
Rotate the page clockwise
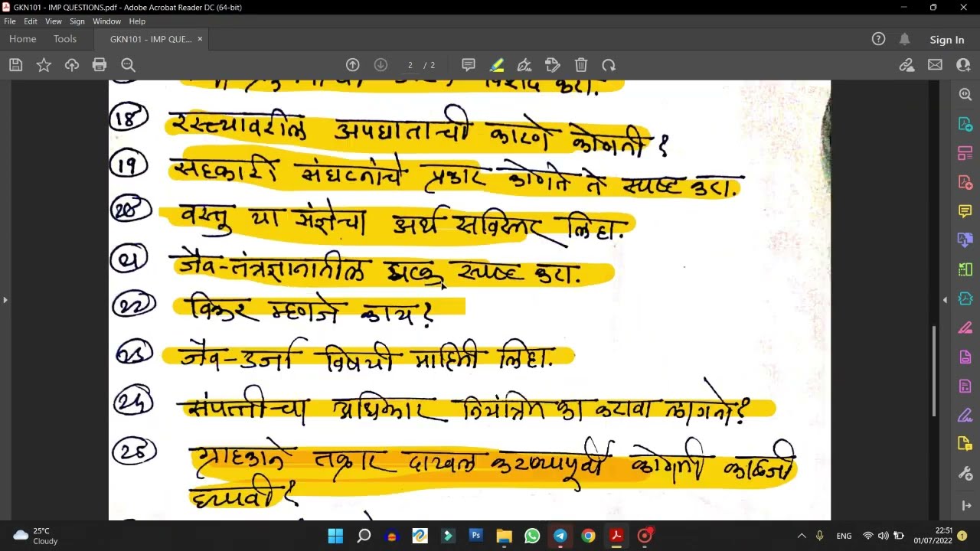(609, 65)
